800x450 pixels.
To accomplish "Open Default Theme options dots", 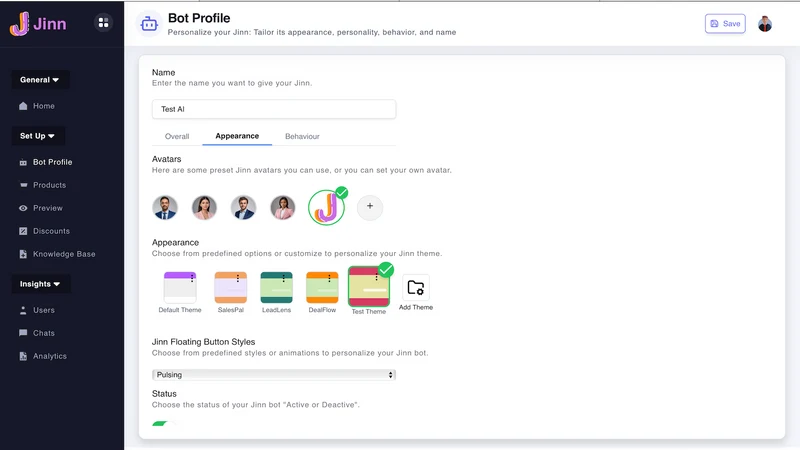I will [192, 278].
